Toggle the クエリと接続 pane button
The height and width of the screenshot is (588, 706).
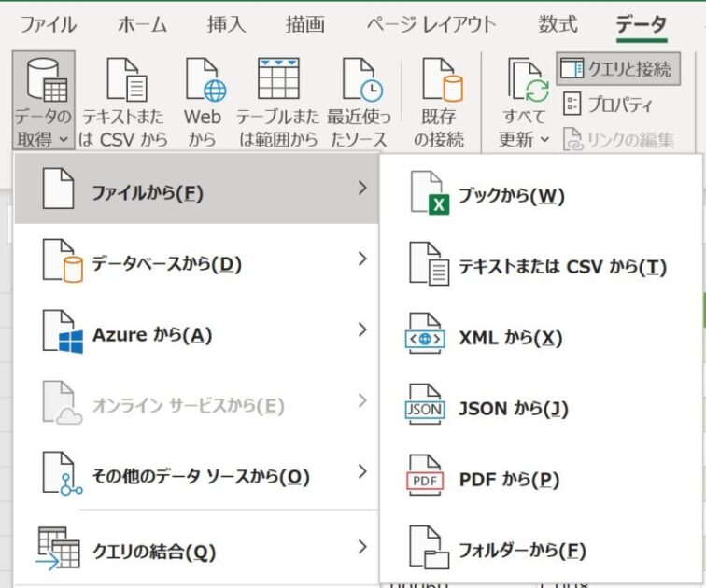pyautogui.click(x=618, y=69)
